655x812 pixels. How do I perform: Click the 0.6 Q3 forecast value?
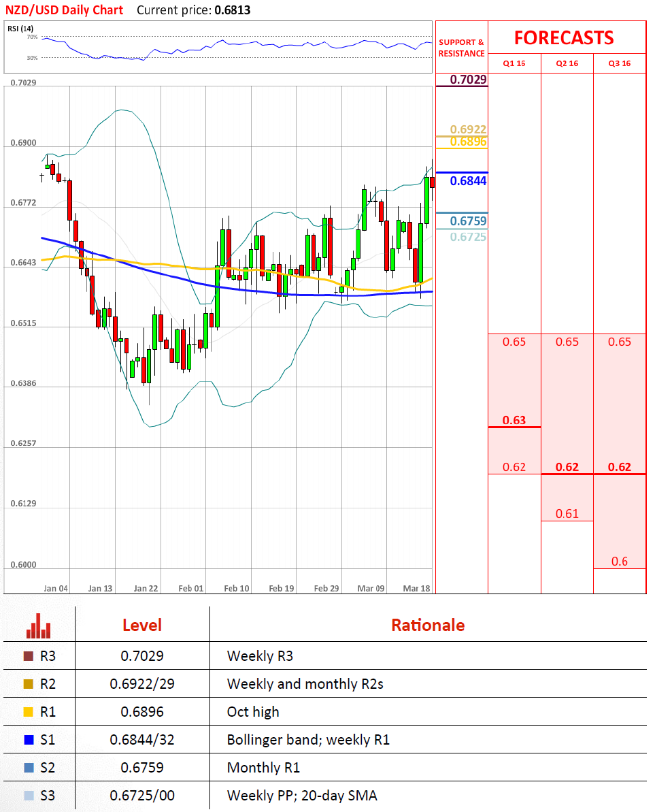[x=620, y=562]
